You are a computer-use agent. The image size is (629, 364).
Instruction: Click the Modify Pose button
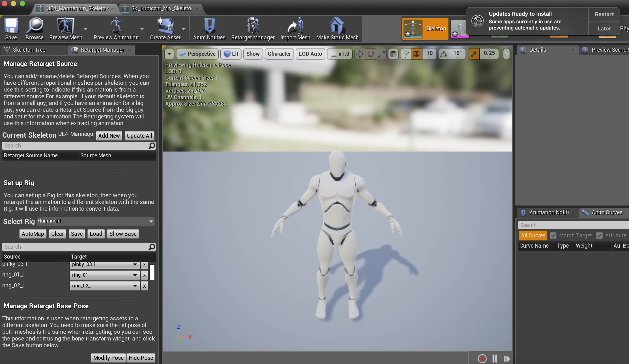[108, 358]
